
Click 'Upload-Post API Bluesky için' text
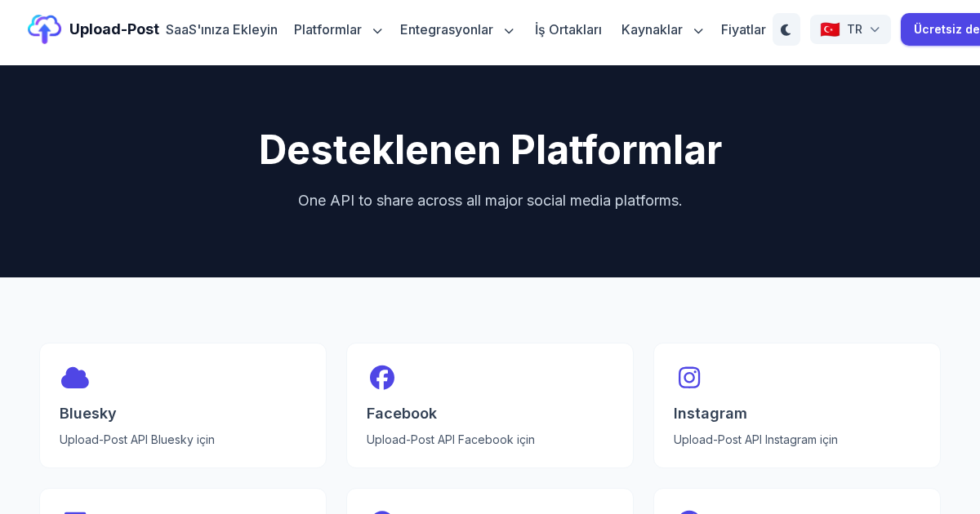coord(137,440)
